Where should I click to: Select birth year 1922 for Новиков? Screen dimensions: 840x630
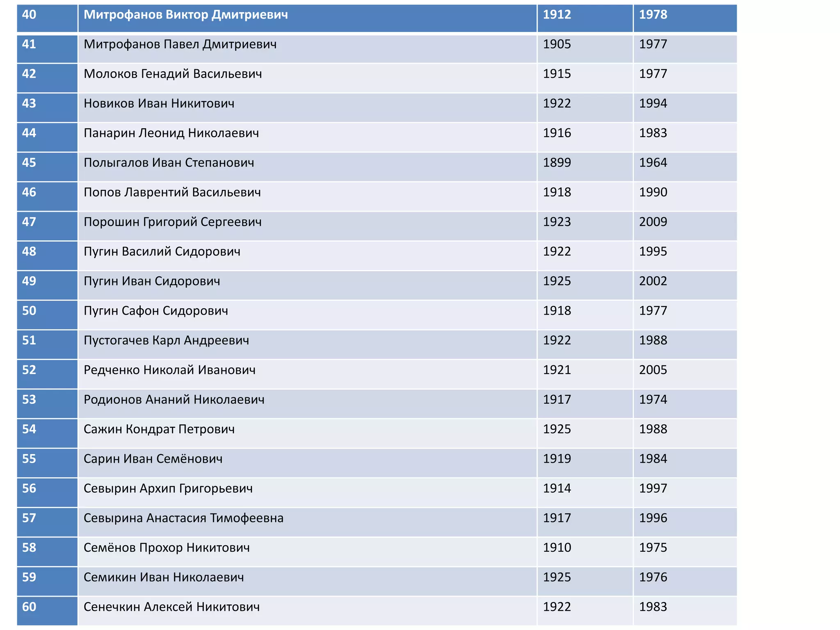pyautogui.click(x=557, y=103)
